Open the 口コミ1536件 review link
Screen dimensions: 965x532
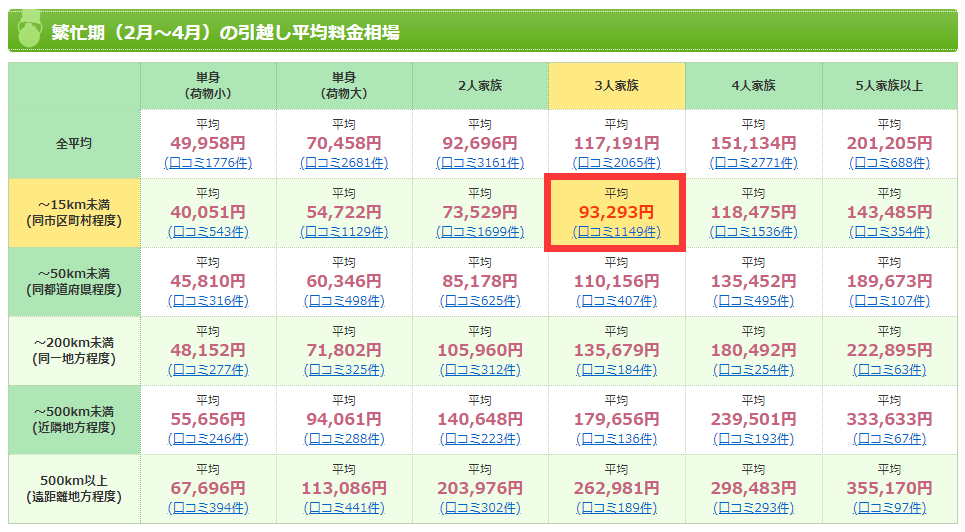click(x=753, y=232)
